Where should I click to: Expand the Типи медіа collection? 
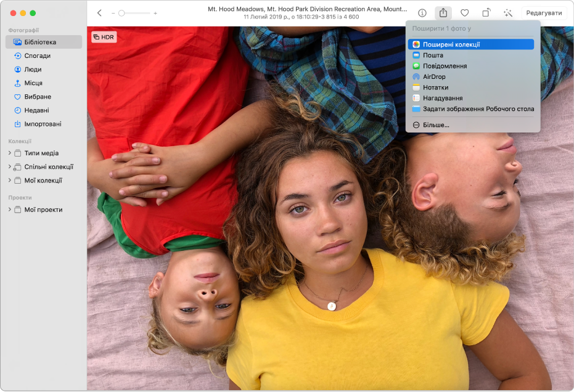pos(9,153)
